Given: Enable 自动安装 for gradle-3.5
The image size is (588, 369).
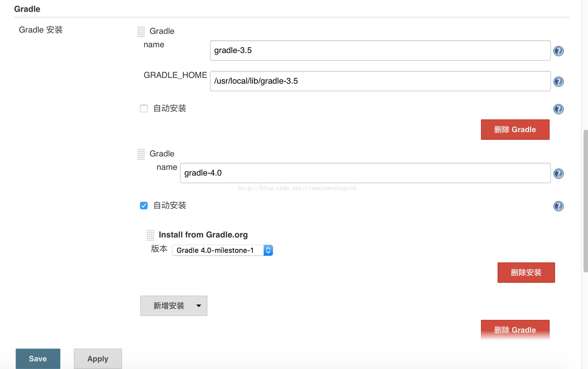Looking at the screenshot, I should click(x=144, y=109).
